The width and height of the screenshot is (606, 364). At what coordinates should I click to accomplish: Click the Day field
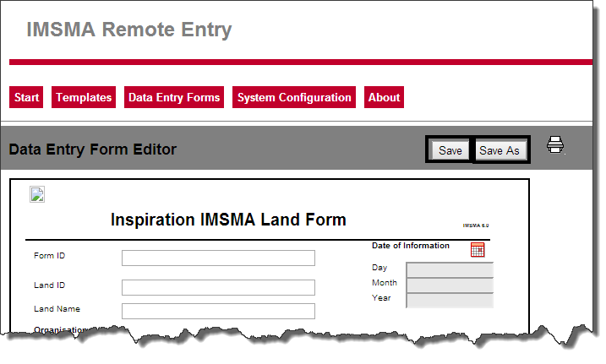450,269
